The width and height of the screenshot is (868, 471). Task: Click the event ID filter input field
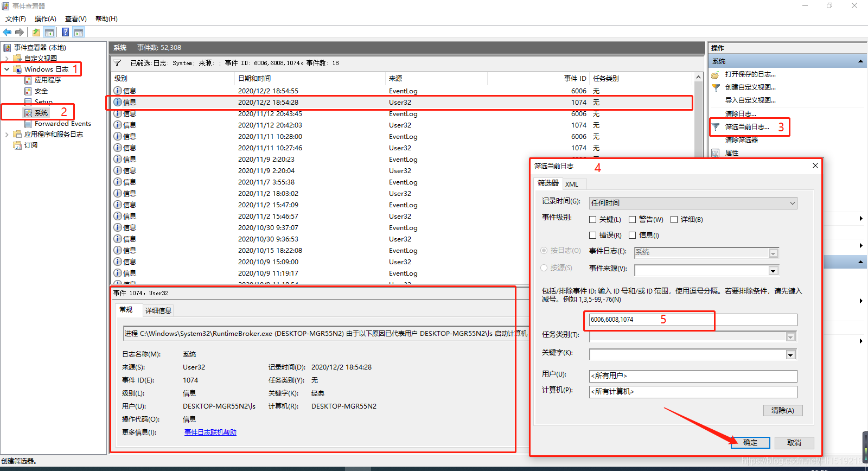tap(693, 320)
